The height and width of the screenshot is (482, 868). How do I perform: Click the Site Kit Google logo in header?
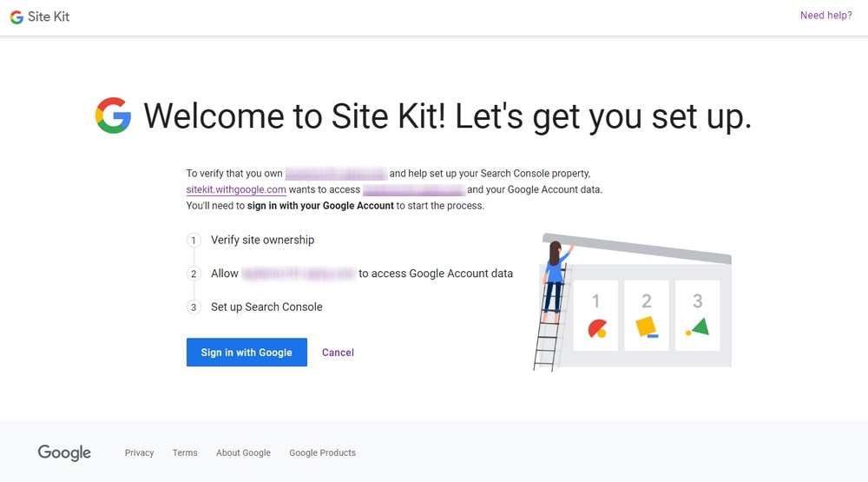tap(16, 17)
